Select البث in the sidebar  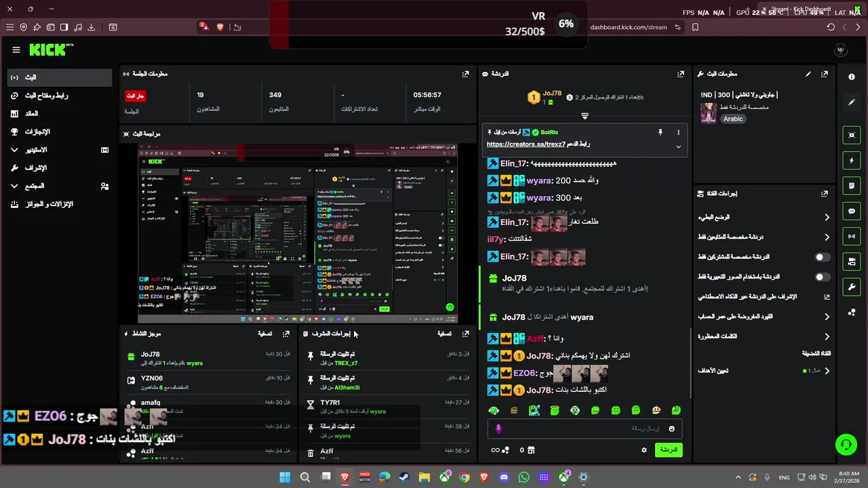[60, 77]
